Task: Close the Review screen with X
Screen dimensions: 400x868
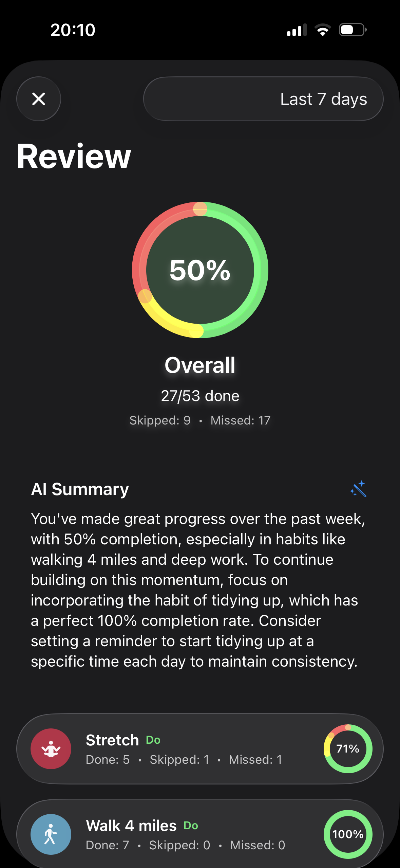Action: click(x=39, y=99)
